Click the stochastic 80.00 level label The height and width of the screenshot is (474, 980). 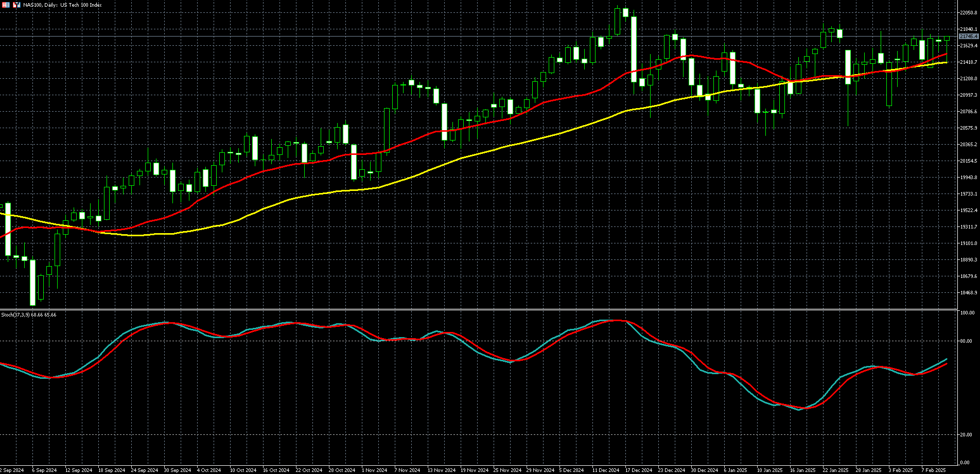point(967,341)
